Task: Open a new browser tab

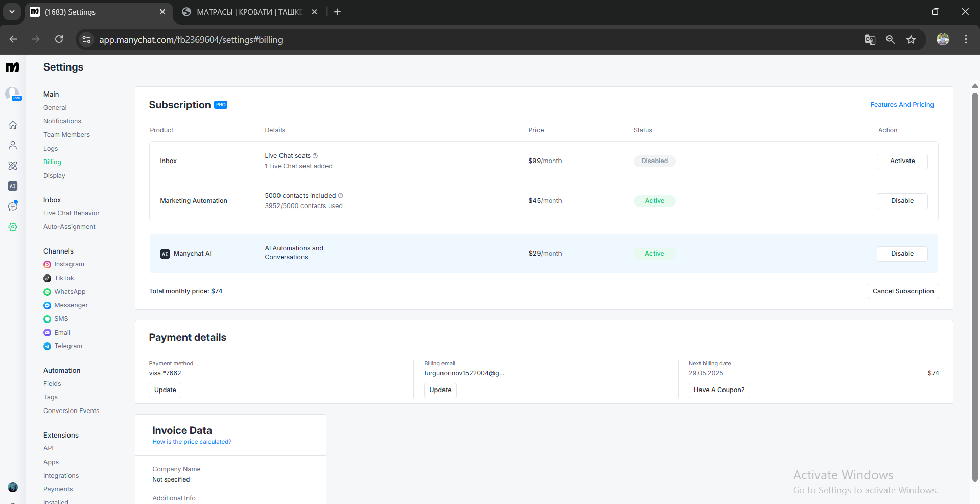Action: click(337, 12)
